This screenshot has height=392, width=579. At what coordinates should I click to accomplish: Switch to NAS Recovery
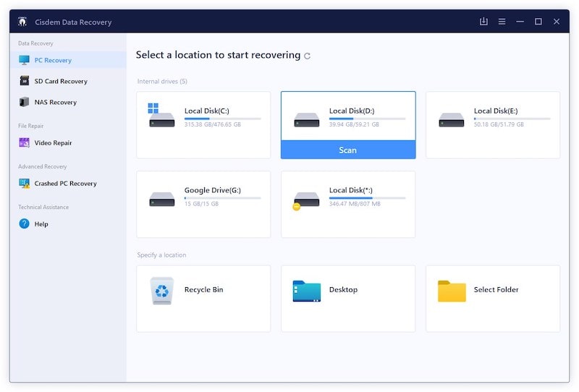point(55,103)
